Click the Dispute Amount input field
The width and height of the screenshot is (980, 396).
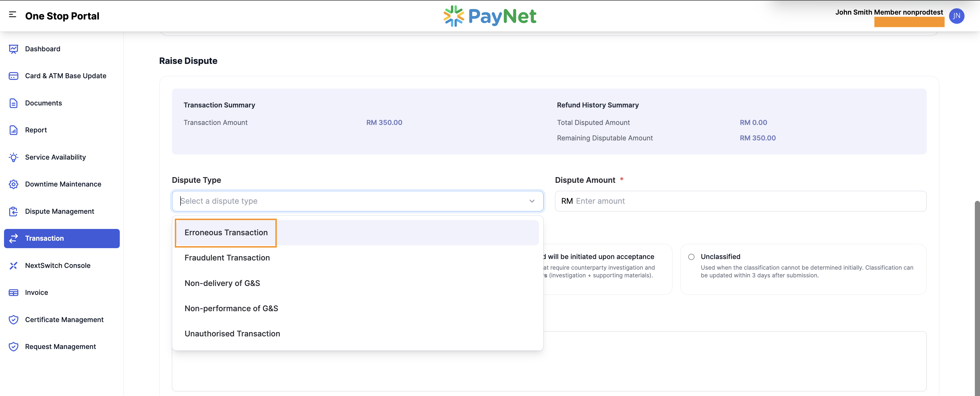(740, 201)
